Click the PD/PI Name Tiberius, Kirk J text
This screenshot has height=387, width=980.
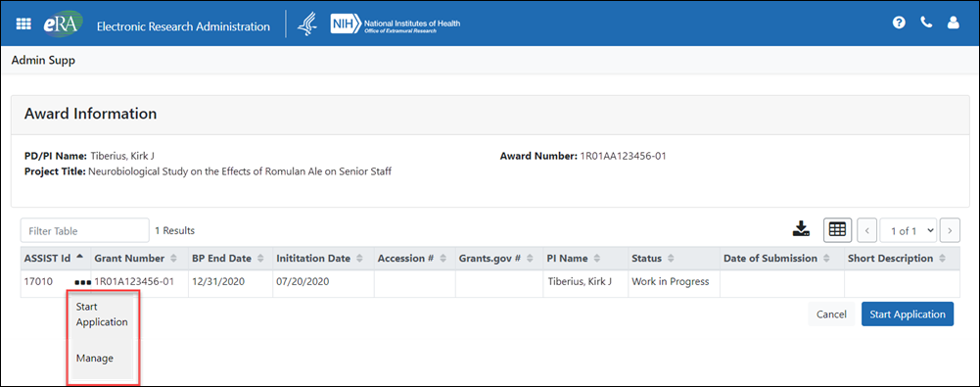click(89, 157)
